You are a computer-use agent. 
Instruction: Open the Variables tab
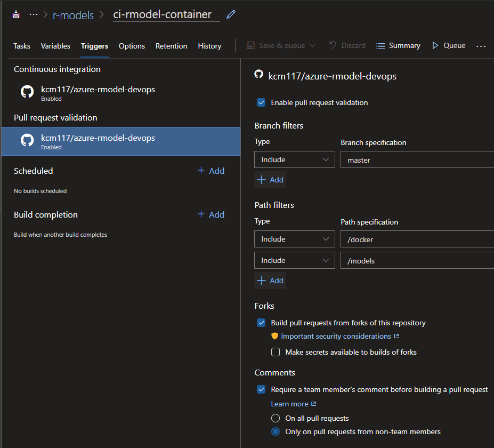(55, 46)
